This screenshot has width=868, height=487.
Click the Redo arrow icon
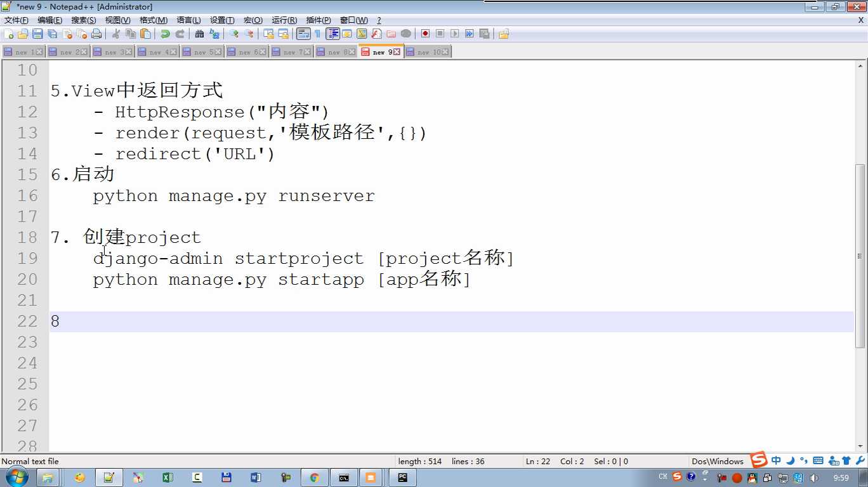[x=180, y=34]
